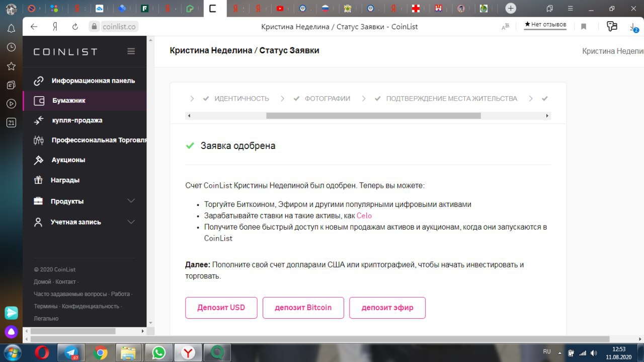The image size is (644, 362).
Task: Open Google Chrome from the taskbar
Action: (x=100, y=352)
